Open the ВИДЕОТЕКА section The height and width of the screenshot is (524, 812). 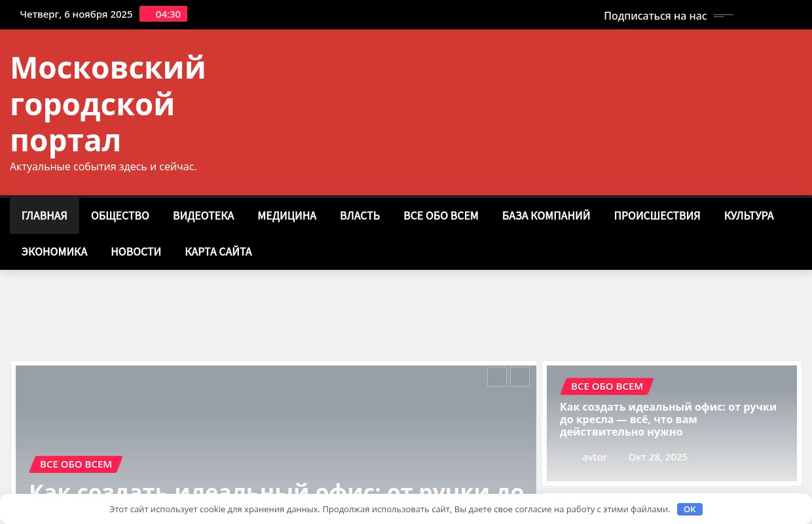point(203,215)
